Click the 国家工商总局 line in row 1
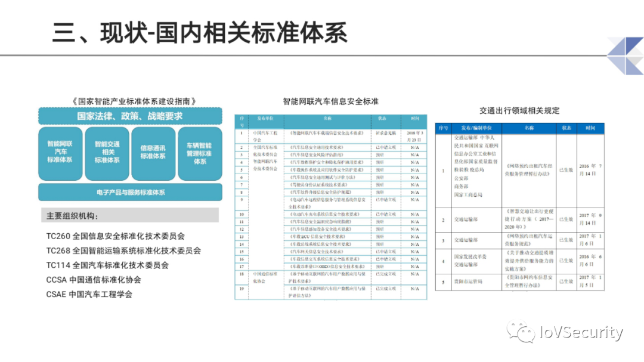The width and height of the screenshot is (644, 362). coord(468,195)
